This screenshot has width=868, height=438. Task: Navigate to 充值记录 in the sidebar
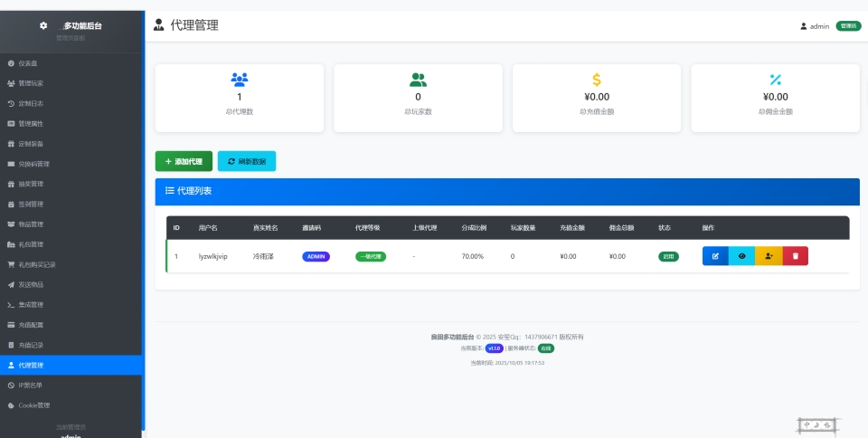click(x=31, y=345)
